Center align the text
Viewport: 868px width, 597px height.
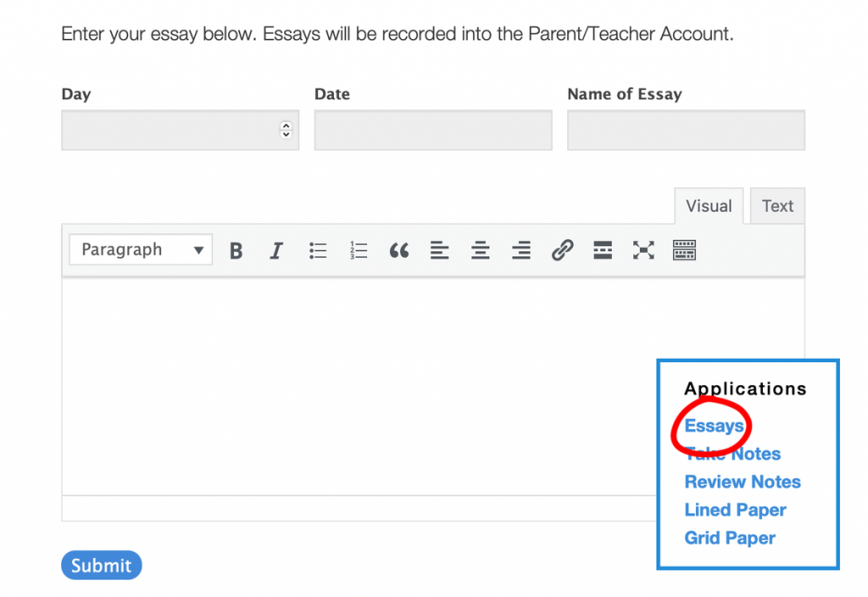click(x=481, y=250)
